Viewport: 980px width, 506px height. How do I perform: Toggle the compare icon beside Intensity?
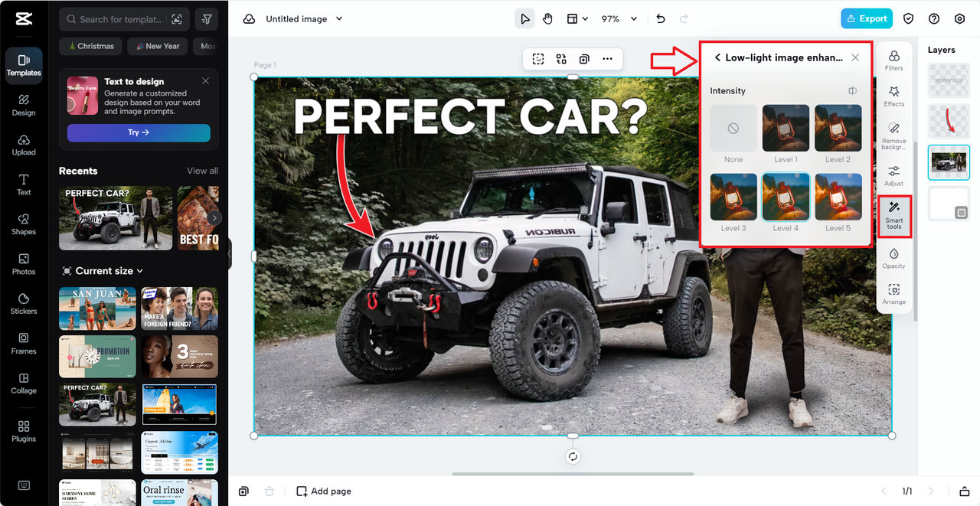tap(853, 91)
